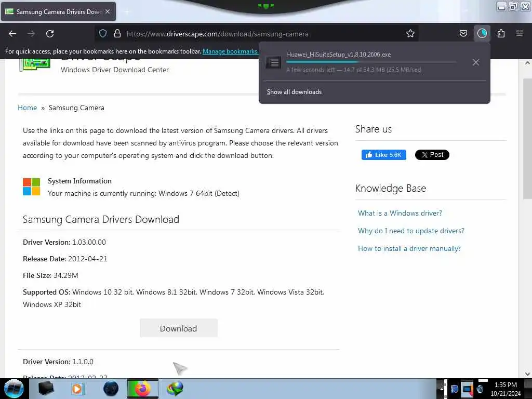Select the Samsung Camera Drivers tab

[58, 11]
